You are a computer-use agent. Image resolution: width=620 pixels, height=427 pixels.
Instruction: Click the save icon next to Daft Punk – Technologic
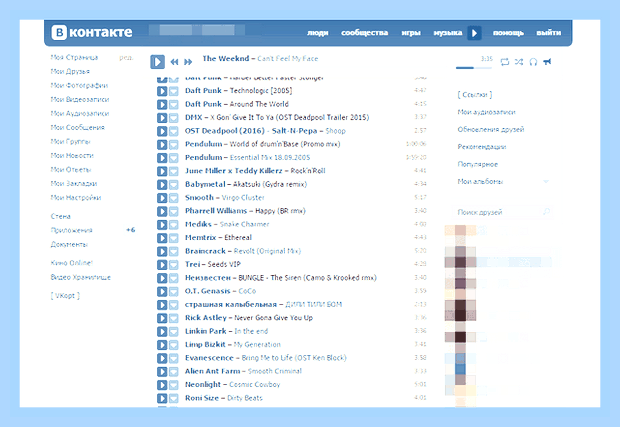pyautogui.click(x=174, y=91)
